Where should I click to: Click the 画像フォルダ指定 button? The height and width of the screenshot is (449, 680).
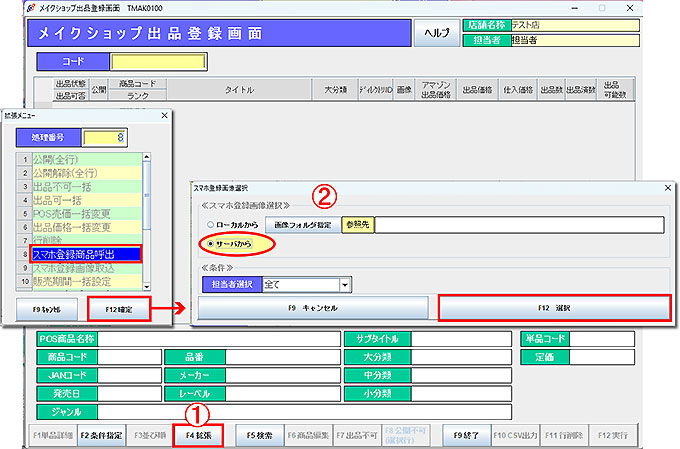[x=301, y=225]
